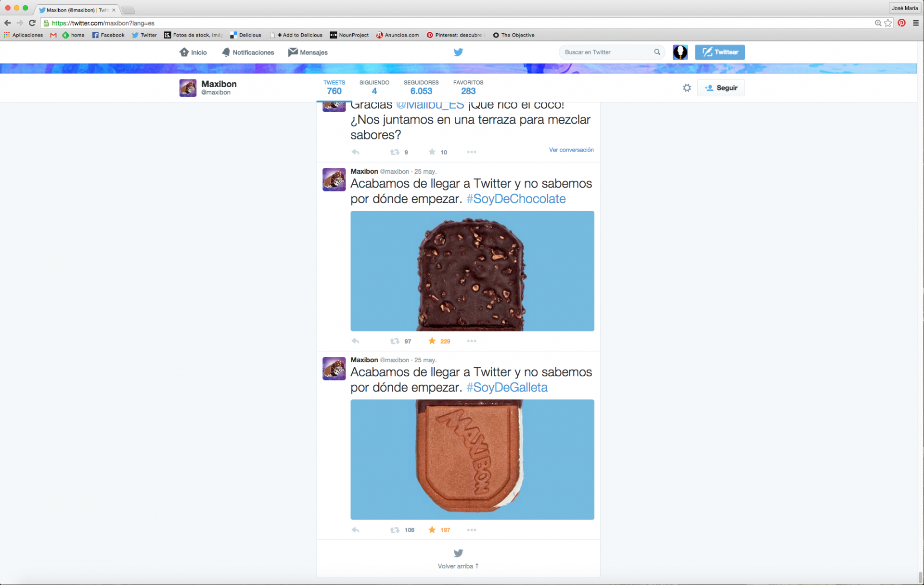Click the settings gear icon on Maxibon profile
Screen dimensions: 924x585
(x=686, y=88)
